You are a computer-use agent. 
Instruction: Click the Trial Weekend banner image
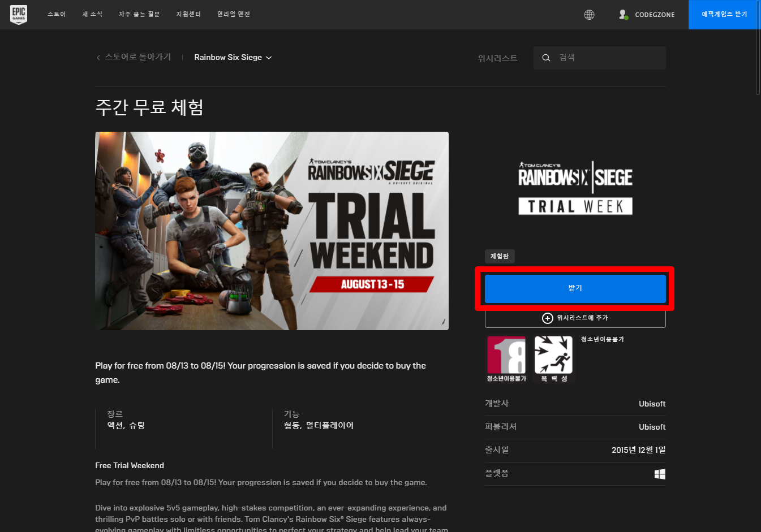click(272, 231)
